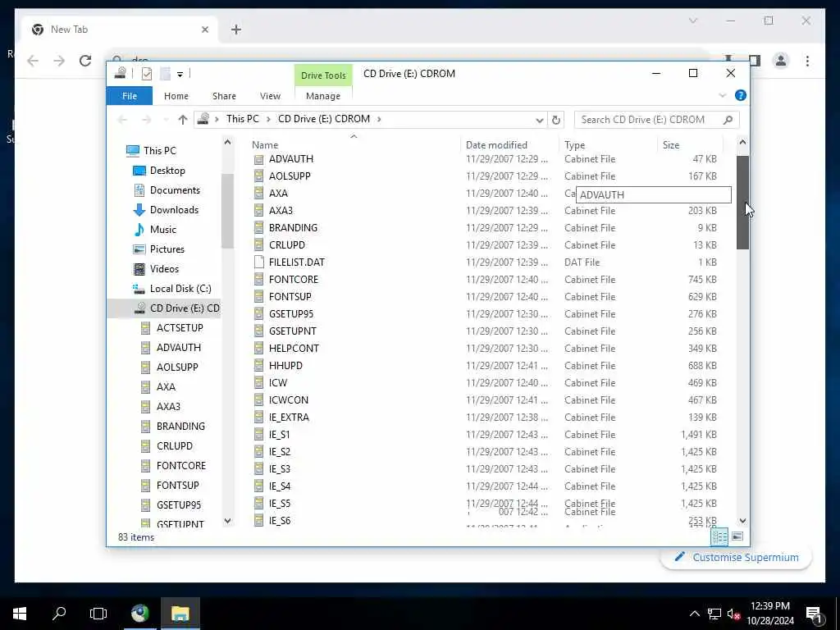This screenshot has height=630, width=840.
Task: Open a new browser tab with plus
Action: (235, 30)
